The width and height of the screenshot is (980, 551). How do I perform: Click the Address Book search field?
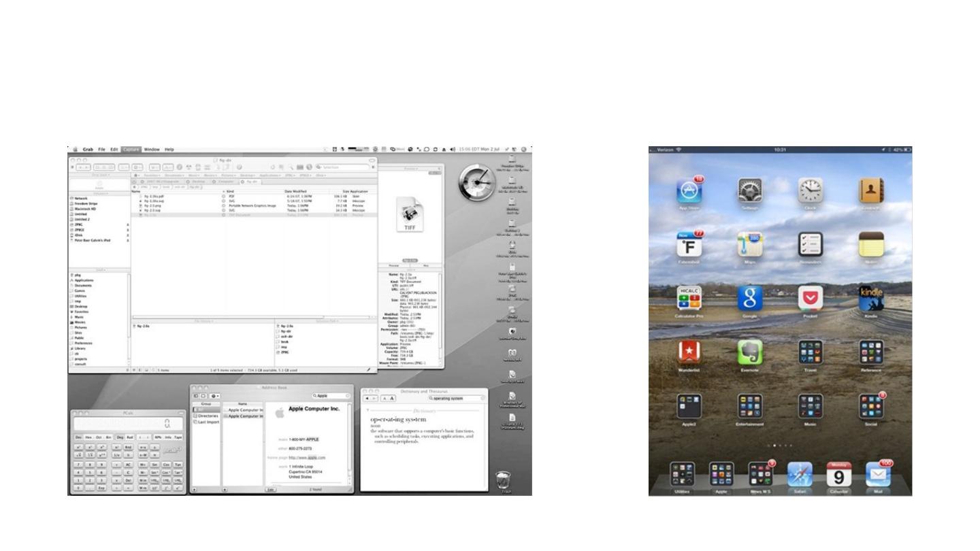tap(331, 396)
